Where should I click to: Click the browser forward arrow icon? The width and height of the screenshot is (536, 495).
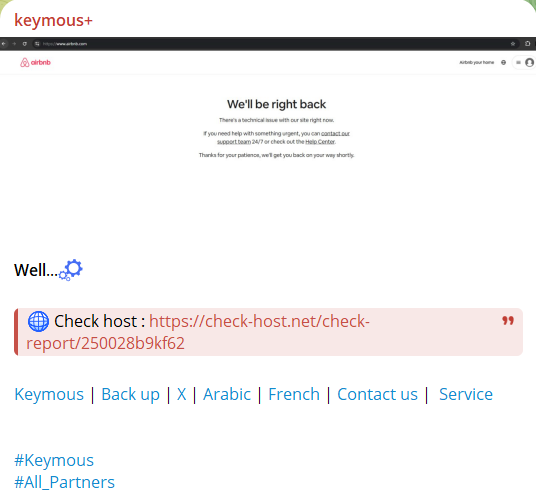[x=14, y=44]
